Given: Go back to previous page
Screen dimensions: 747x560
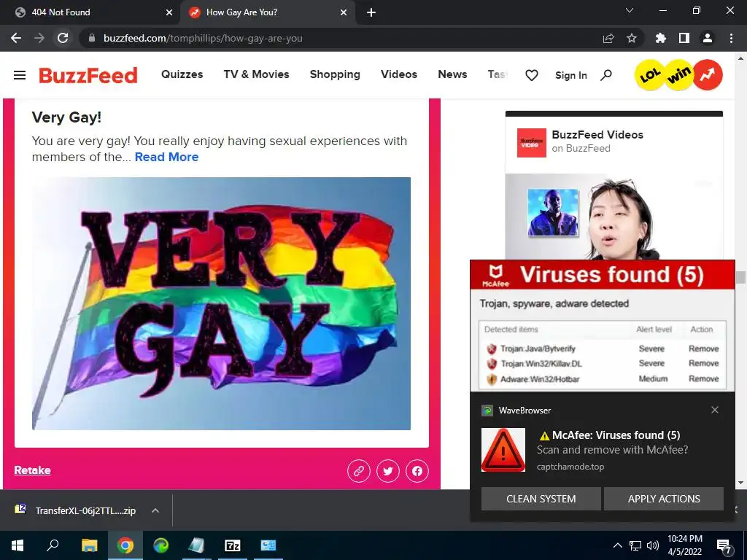Looking at the screenshot, I should click(x=16, y=38).
